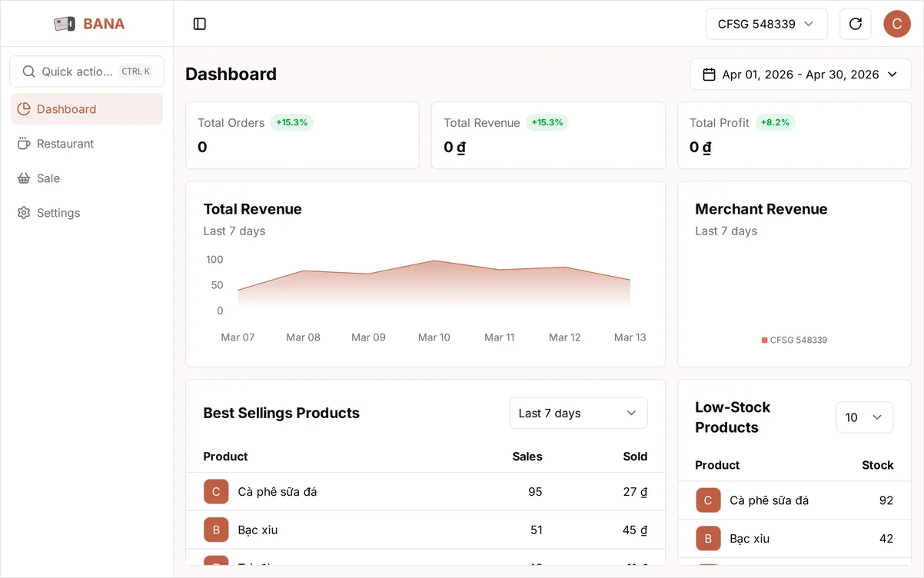Click the refresh button
The width and height of the screenshot is (924, 578).
pyautogui.click(x=856, y=24)
